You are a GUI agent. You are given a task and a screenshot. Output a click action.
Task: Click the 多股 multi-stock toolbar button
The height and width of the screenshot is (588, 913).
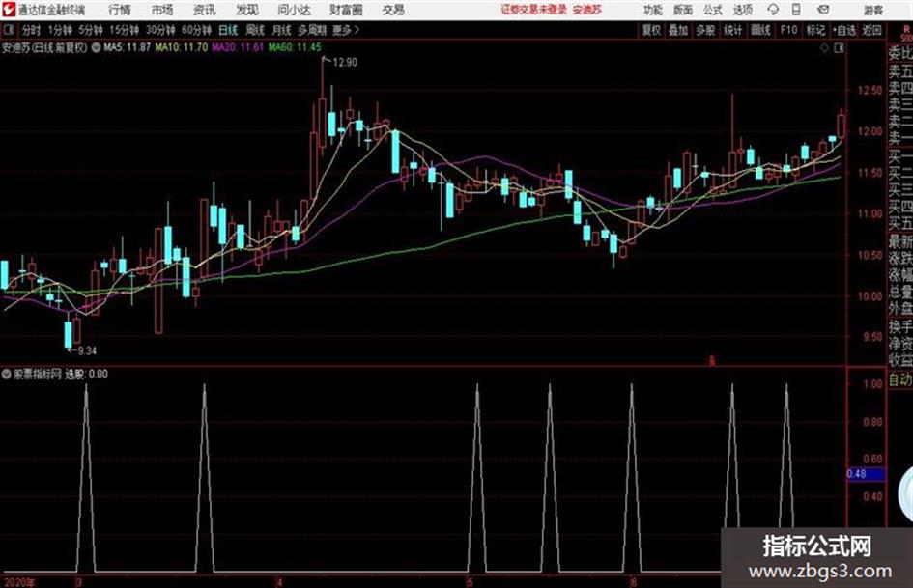point(705,30)
